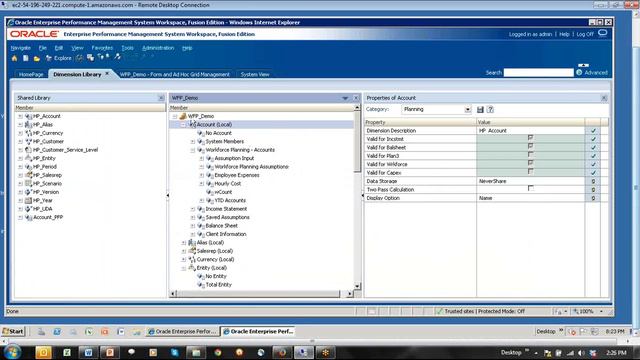The image size is (640, 360).
Task: Select the HP_Account dimension icon
Action: click(x=28, y=116)
